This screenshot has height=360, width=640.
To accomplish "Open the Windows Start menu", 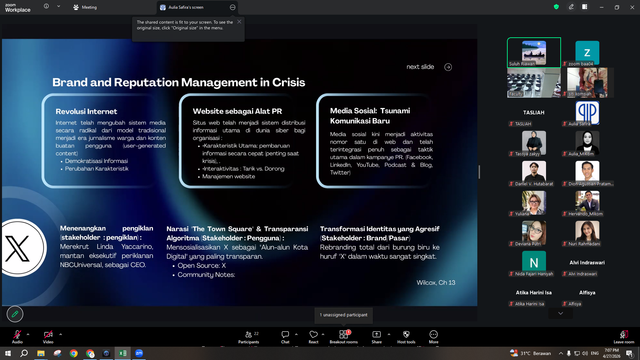I will (8, 353).
